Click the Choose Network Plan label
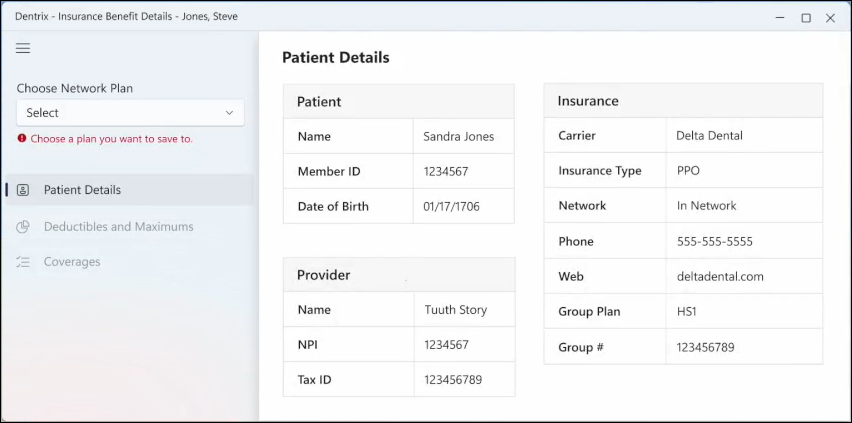This screenshot has width=852, height=423. [74, 88]
